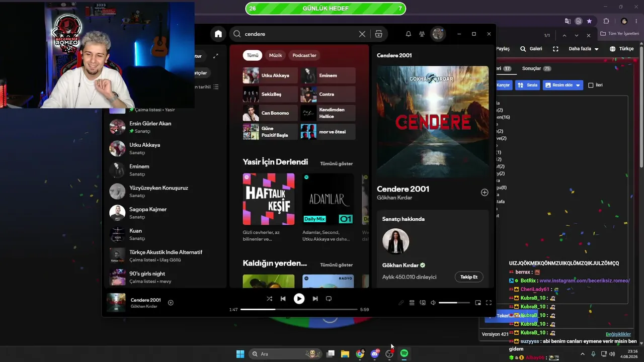Add now-playing Cendere 2001 to Liked Songs

click(x=171, y=303)
